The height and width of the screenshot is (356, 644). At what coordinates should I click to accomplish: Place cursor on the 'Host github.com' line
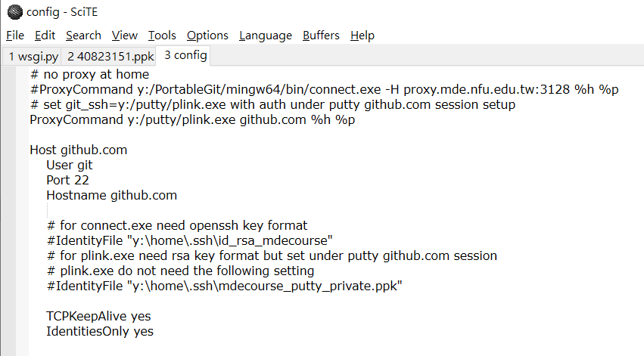click(x=79, y=150)
